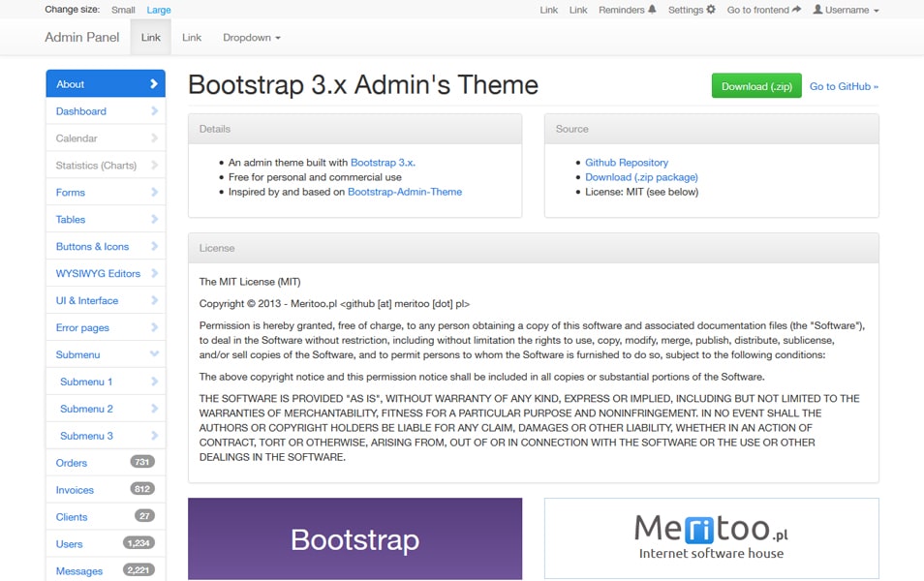Click the chevron on WYSIWYG Editors row
This screenshot has height=581, width=924.
click(154, 273)
